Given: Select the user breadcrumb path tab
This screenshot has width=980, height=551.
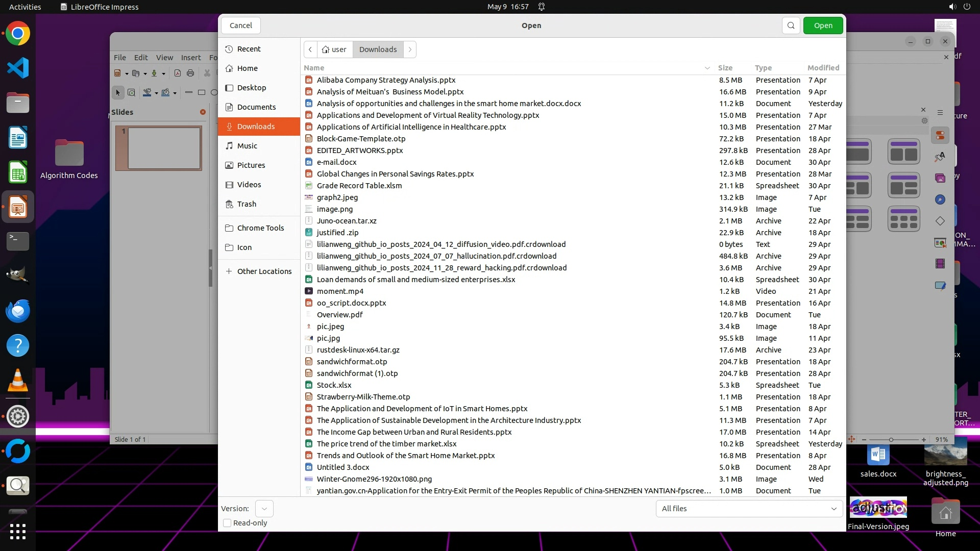Looking at the screenshot, I should coord(334,49).
